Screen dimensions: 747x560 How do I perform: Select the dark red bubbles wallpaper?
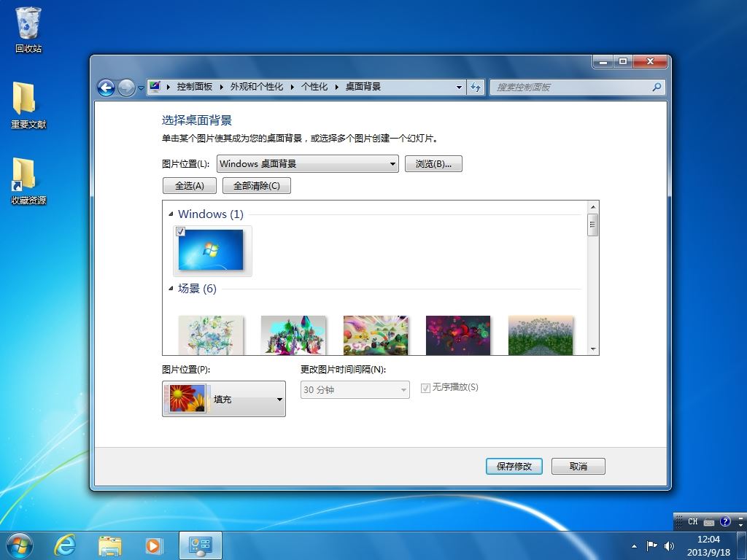click(x=458, y=335)
